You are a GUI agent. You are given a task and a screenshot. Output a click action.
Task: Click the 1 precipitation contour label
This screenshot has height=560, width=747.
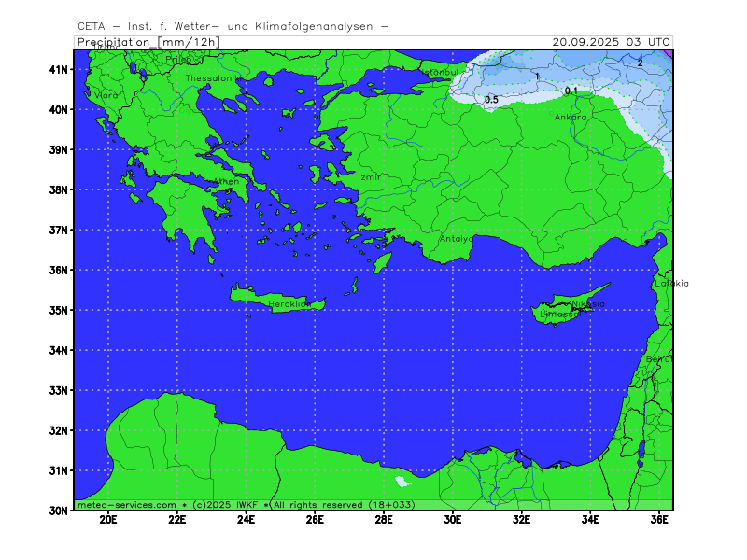pos(538,77)
